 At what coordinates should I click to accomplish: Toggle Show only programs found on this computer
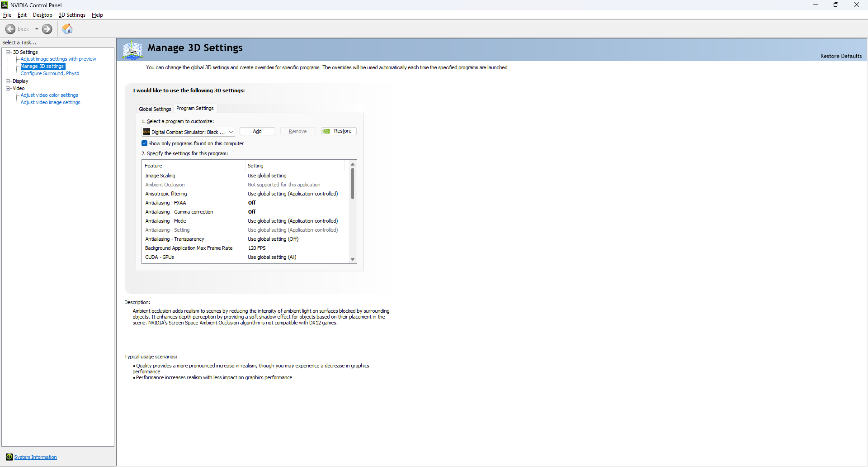(145, 143)
